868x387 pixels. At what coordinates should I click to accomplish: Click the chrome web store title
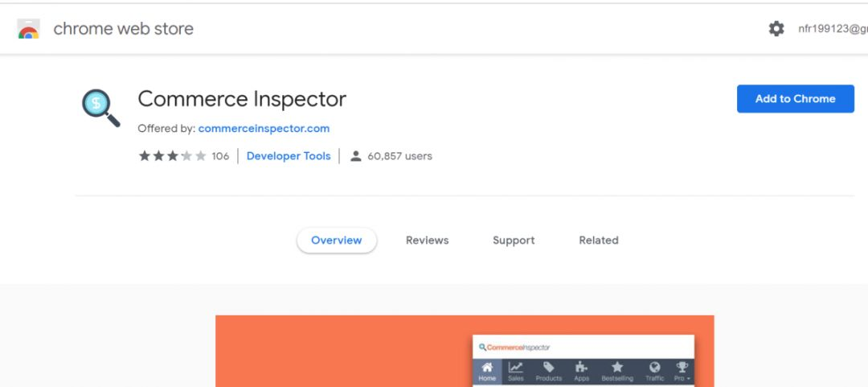[124, 29]
